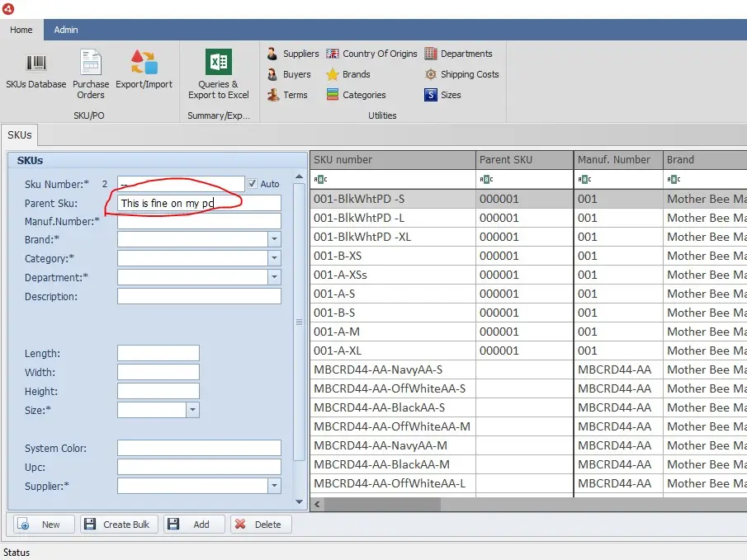Expand the Size dropdown arrow
This screenshot has width=747, height=560.
[x=192, y=410]
